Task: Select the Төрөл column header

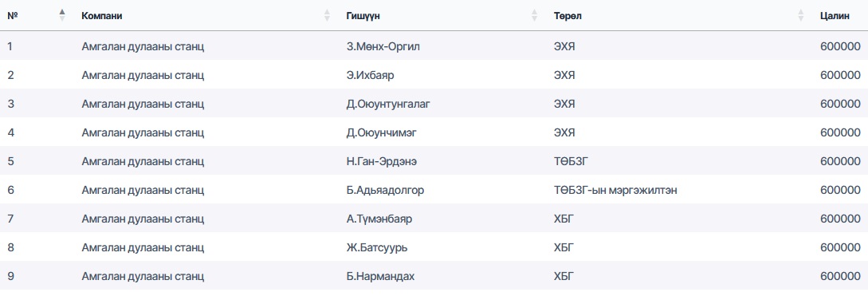Action: [568, 16]
